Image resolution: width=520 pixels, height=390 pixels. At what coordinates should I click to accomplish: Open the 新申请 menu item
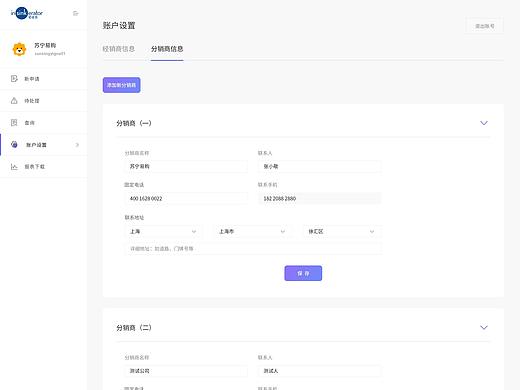[x=44, y=79]
